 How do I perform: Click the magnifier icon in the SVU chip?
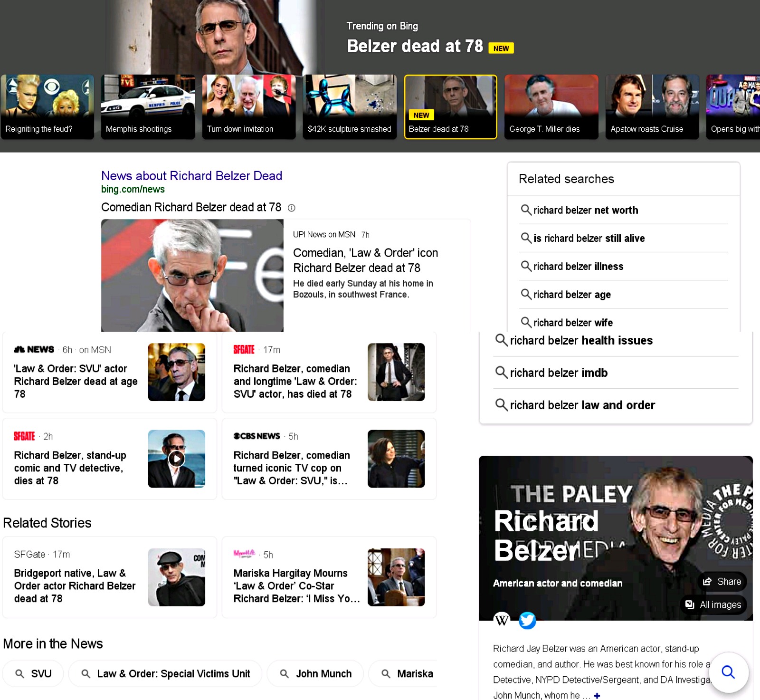20,674
